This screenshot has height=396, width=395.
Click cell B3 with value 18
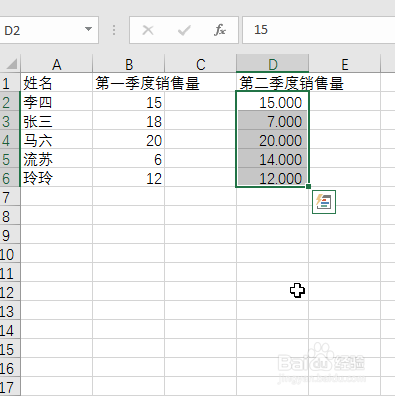(x=129, y=121)
